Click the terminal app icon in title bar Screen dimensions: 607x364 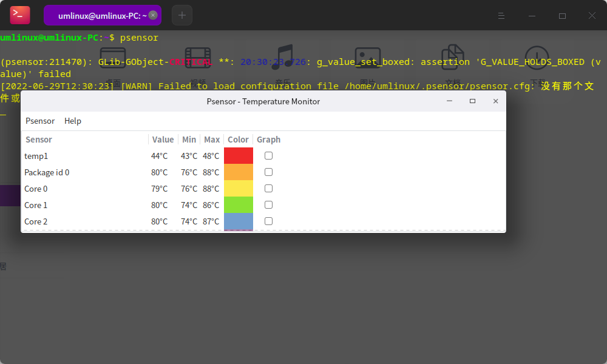(20, 15)
